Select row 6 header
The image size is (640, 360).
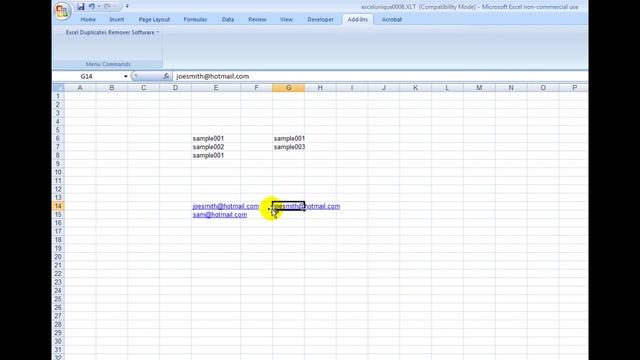(58, 138)
